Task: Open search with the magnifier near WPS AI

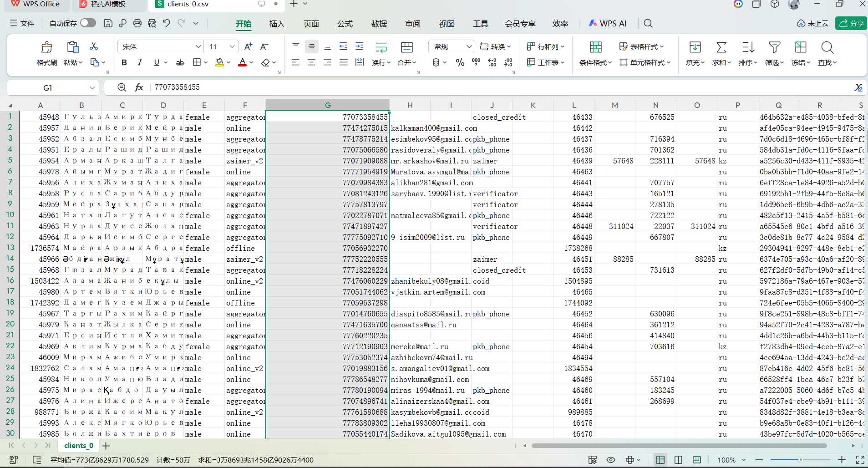Action: coord(648,23)
